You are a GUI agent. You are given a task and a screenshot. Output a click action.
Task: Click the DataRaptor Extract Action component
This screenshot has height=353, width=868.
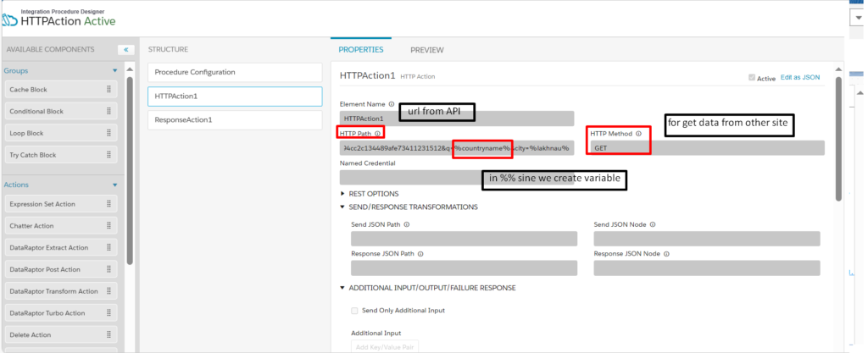click(x=60, y=247)
